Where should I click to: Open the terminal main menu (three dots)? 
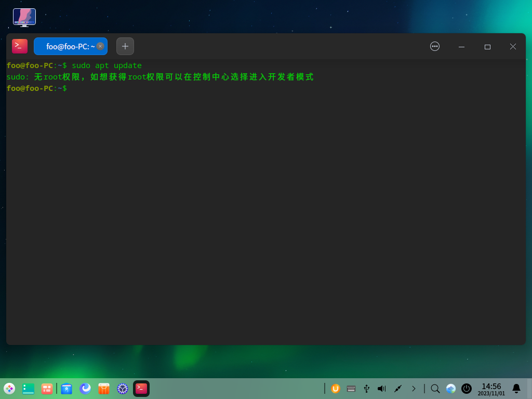tap(435, 46)
